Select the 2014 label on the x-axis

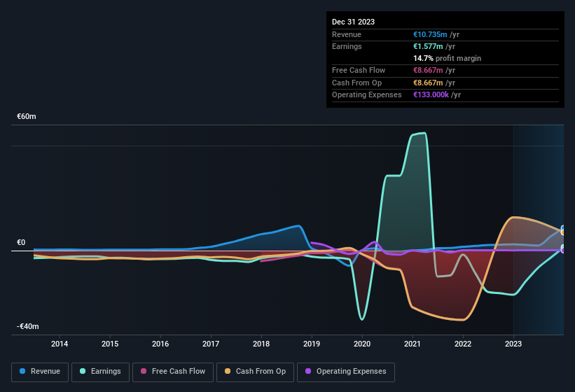coord(60,344)
